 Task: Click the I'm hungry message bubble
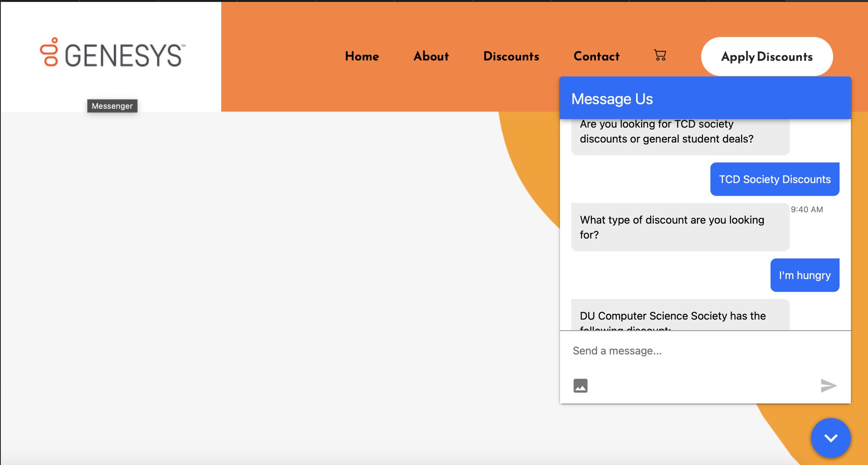(804, 275)
